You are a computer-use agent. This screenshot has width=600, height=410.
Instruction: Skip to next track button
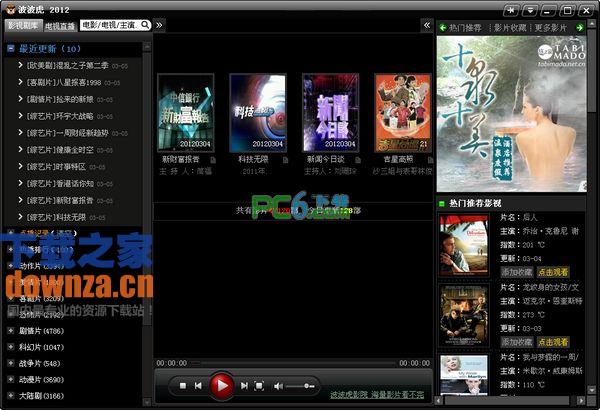pos(244,386)
